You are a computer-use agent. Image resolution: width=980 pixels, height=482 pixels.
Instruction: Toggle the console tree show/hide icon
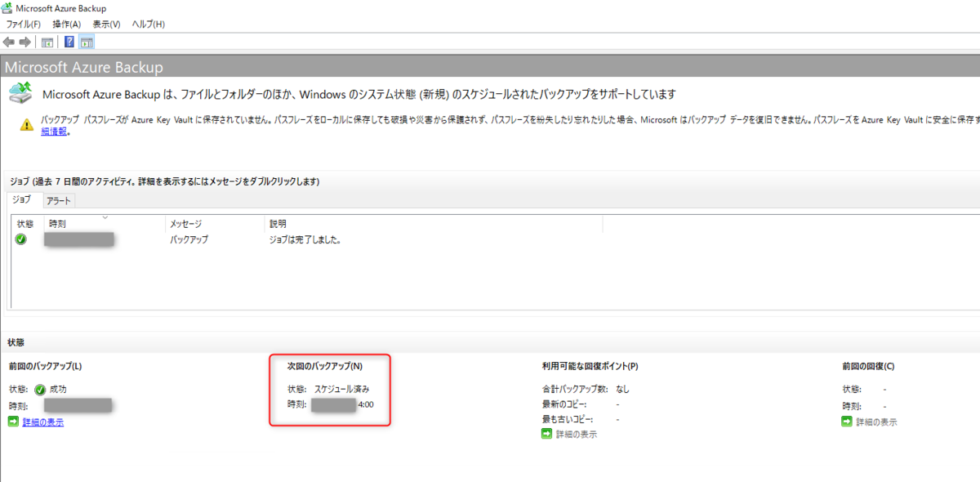48,42
